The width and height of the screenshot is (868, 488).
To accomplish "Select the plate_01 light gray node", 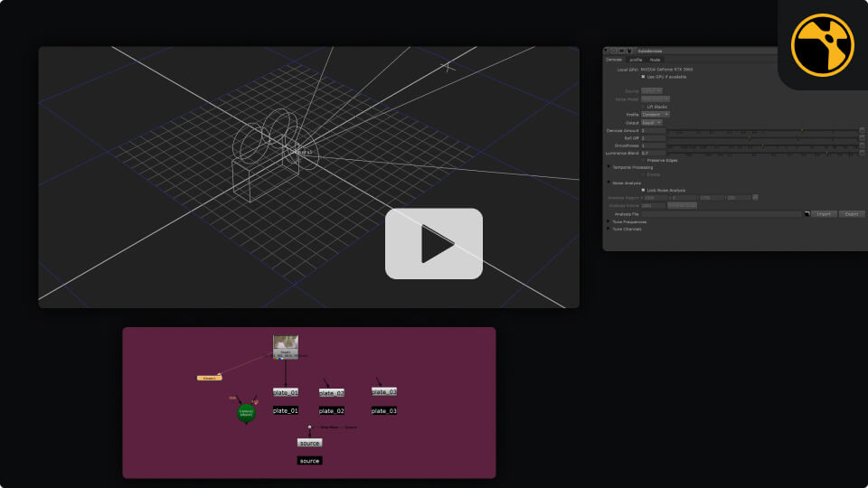I will coord(286,392).
